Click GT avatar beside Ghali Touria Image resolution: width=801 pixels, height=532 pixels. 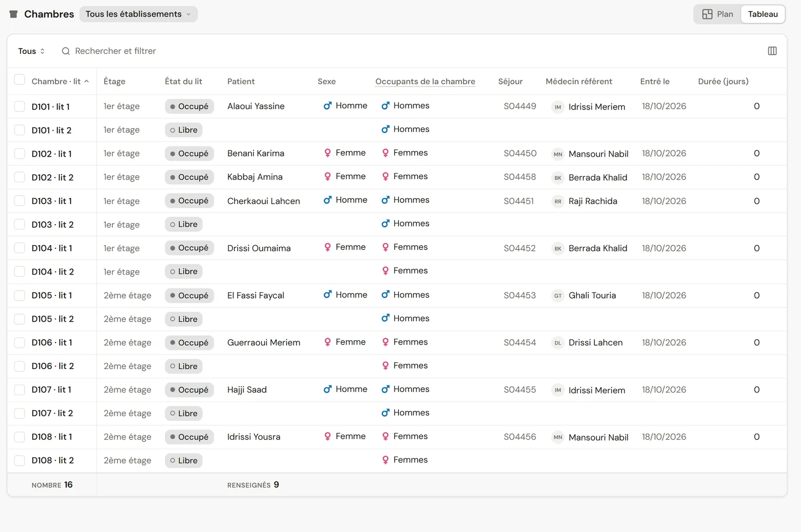click(x=558, y=295)
